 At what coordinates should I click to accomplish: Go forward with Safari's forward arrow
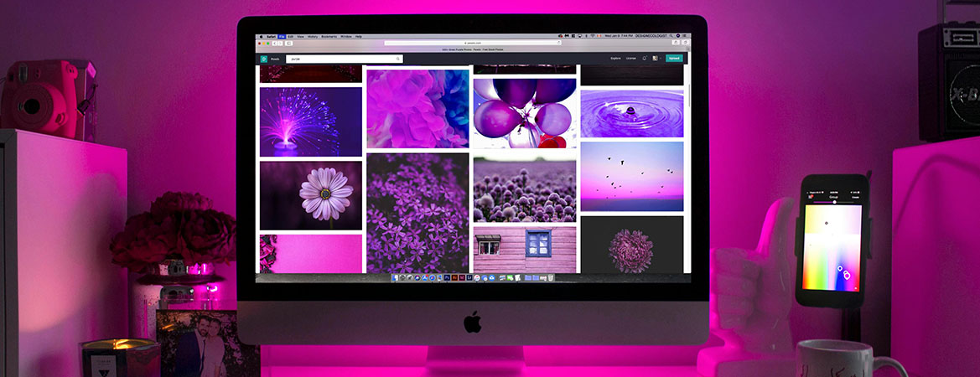point(280,44)
